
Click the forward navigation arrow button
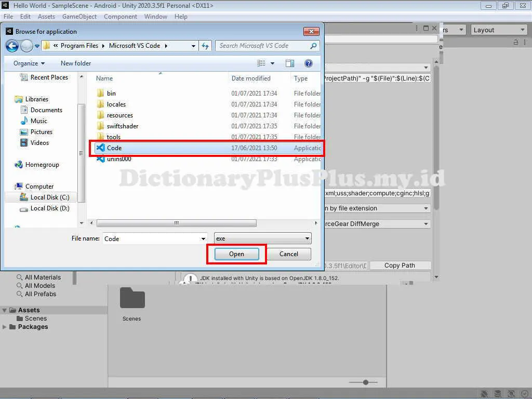(26, 46)
